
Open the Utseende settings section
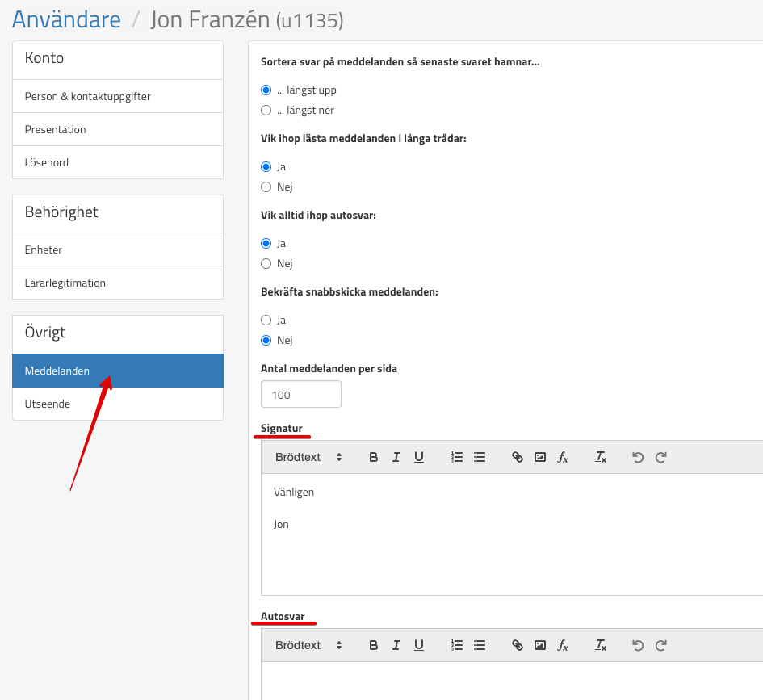(118, 404)
